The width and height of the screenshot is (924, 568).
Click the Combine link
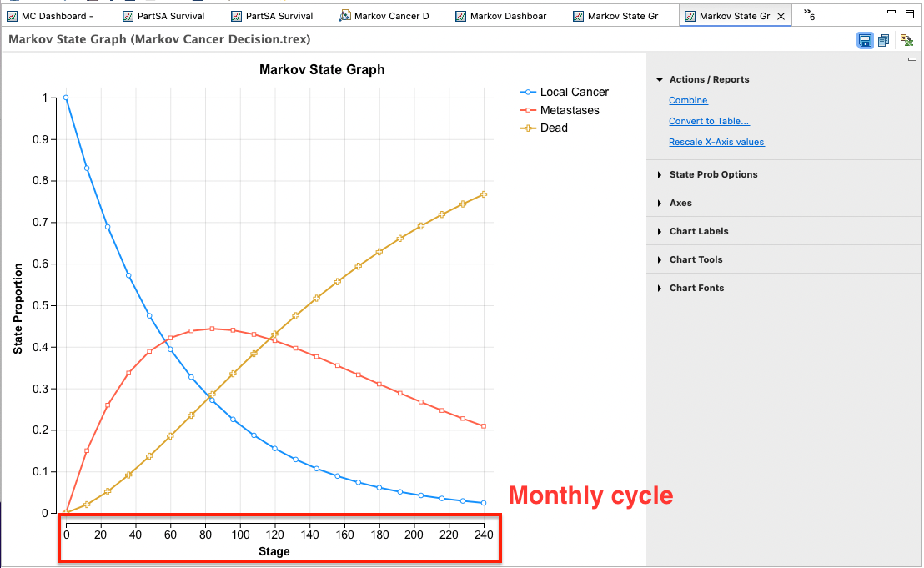(x=688, y=100)
